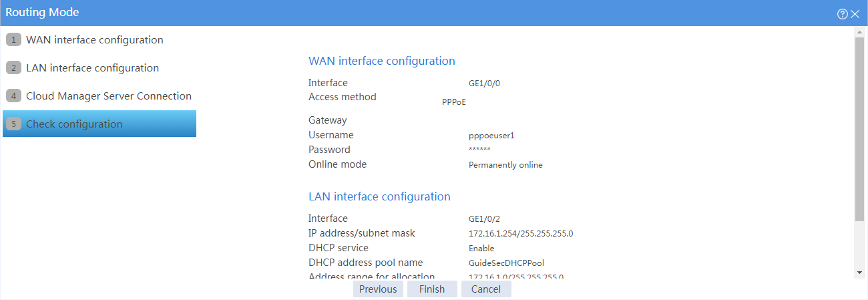Click the scrollbar up arrow

click(x=859, y=32)
